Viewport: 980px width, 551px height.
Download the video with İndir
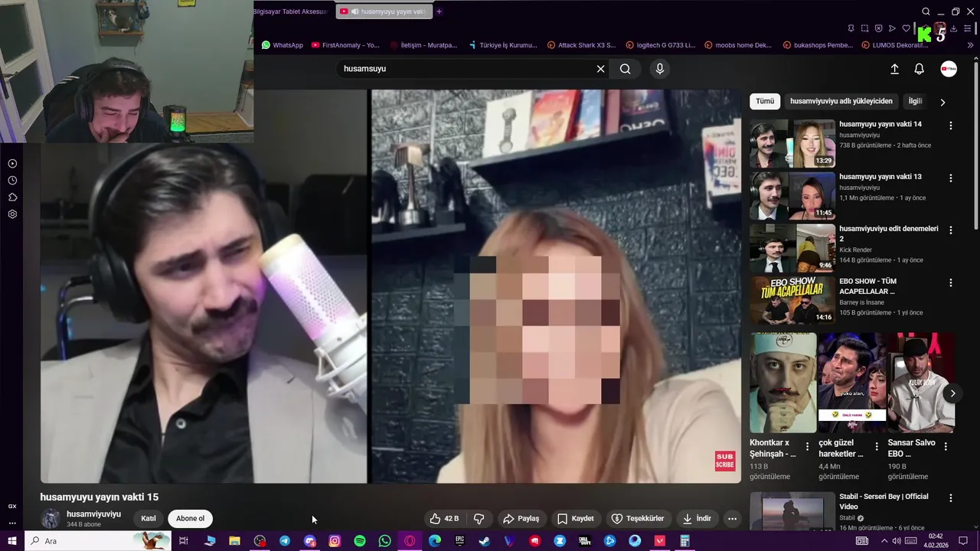[x=697, y=518]
